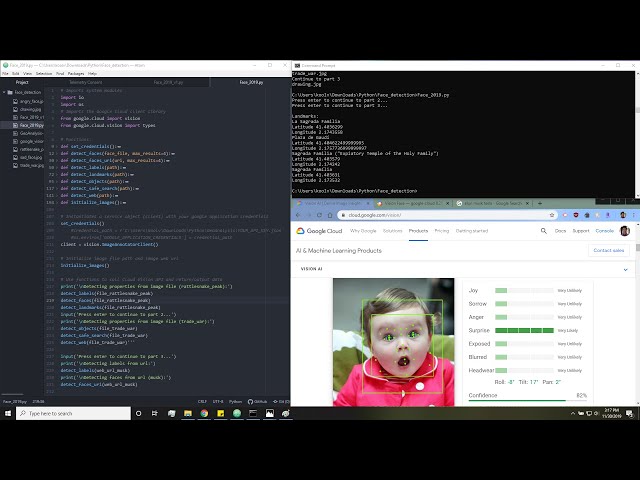The height and width of the screenshot is (480, 640).
Task: Click the baby face demo image
Action: (x=393, y=342)
